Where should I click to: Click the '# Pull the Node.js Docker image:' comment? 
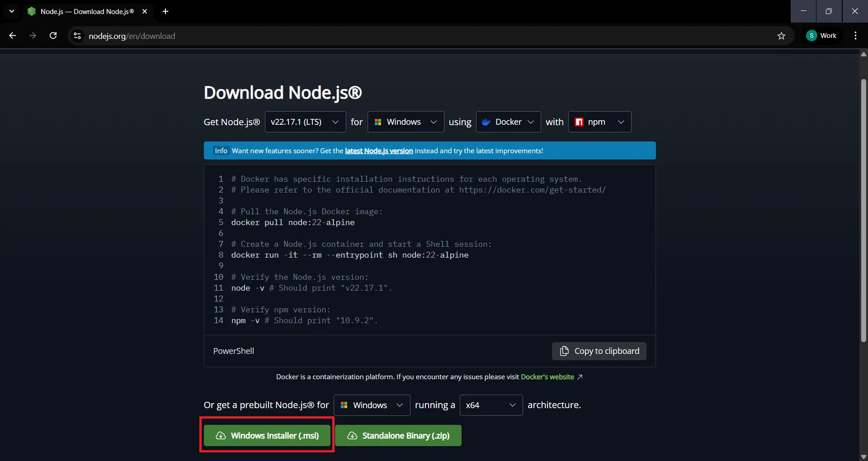[307, 212]
